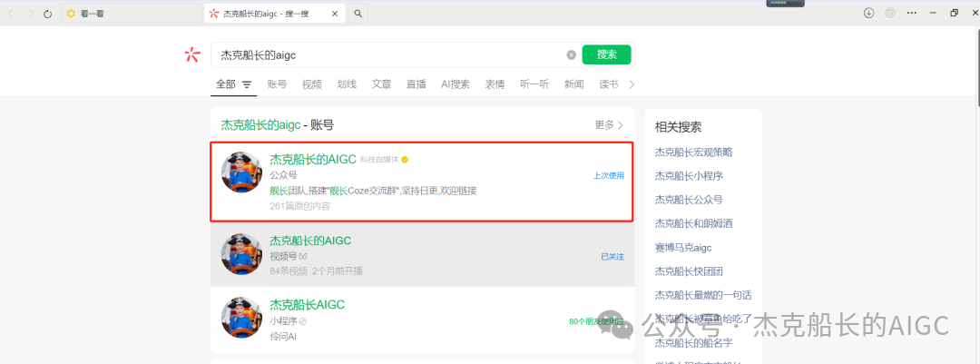980x364 pixels.
Task: Switch to the 直播 tab
Action: tap(416, 84)
